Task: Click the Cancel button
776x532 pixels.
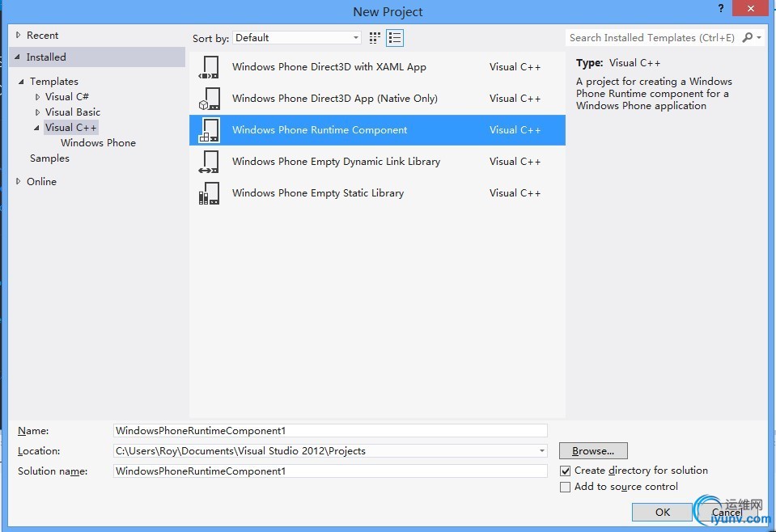Action: pyautogui.click(x=727, y=513)
